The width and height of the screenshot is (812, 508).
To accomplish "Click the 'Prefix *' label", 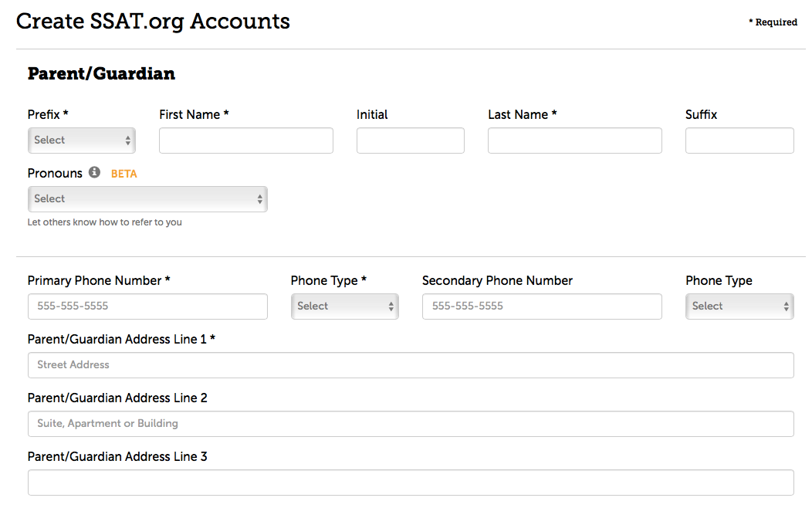I will [48, 114].
